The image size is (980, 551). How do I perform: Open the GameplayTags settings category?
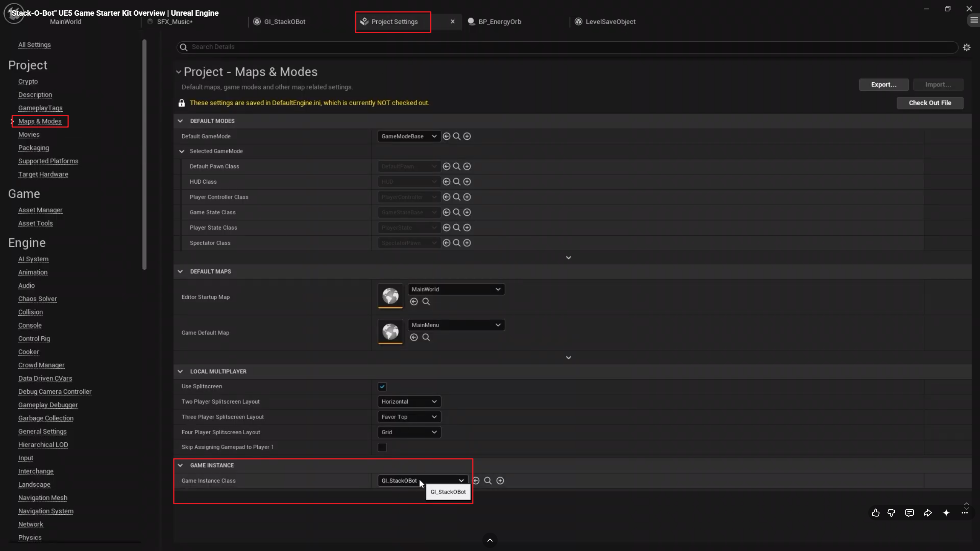pos(40,108)
